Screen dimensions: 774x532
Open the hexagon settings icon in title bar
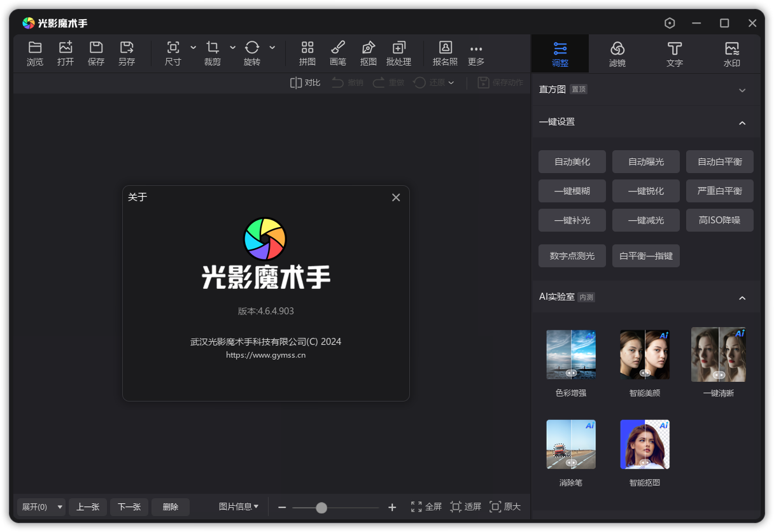click(x=670, y=23)
